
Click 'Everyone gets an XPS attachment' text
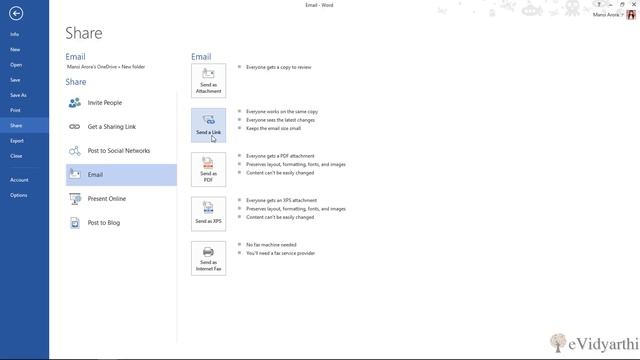[282, 200]
